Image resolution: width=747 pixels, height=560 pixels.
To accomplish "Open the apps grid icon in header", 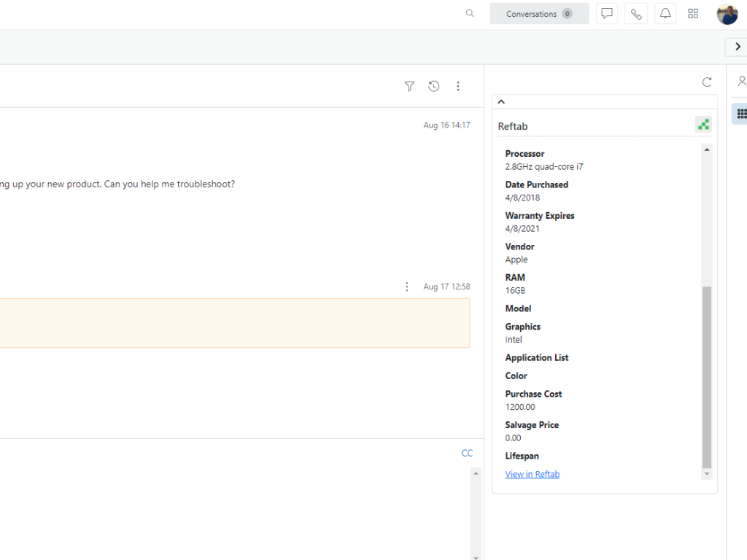I will pyautogui.click(x=693, y=14).
